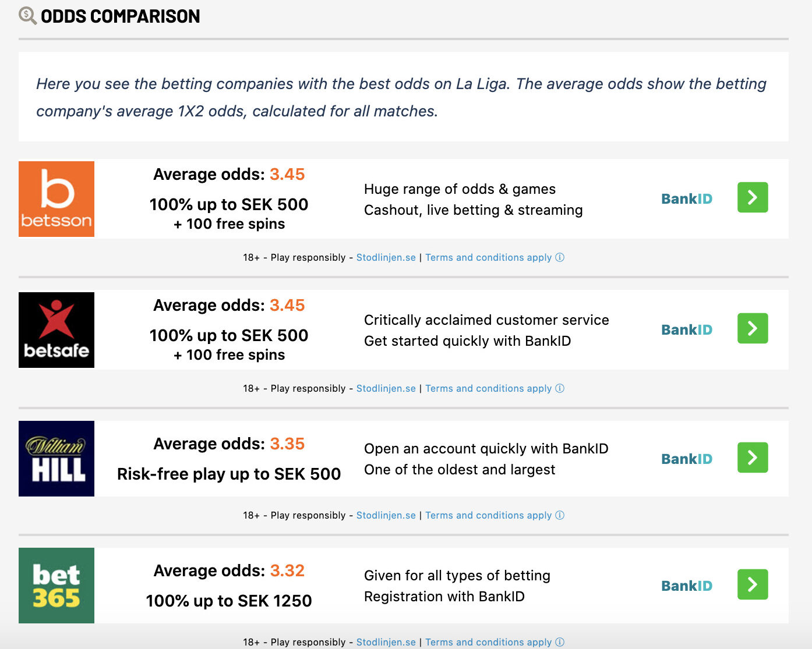Click the info icon under Betsson terms
Viewport: 812px width, 649px height.
[x=560, y=257]
